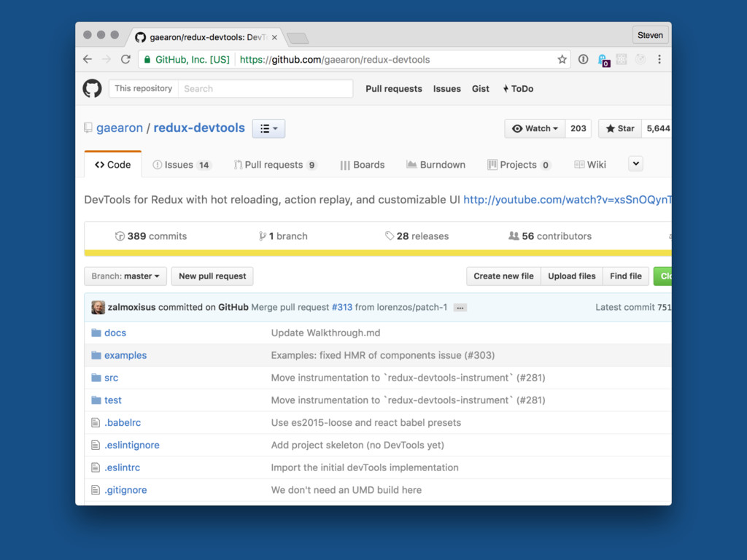Click Pull requests in the top navigation

coord(394,88)
